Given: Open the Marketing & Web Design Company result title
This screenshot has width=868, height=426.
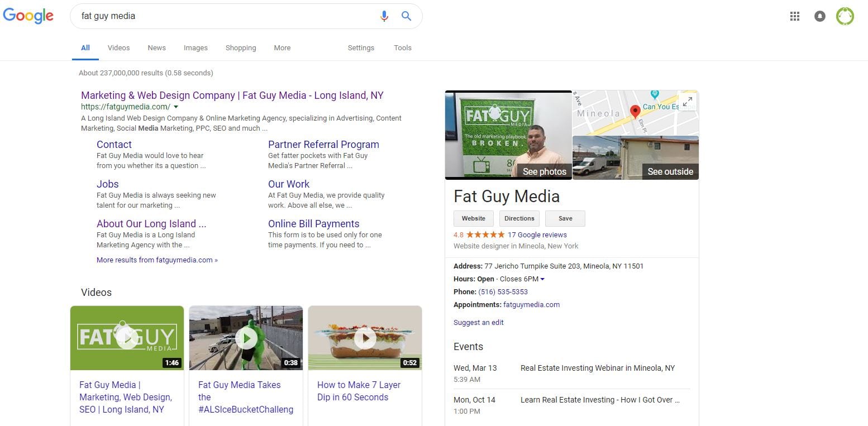Looking at the screenshot, I should coord(232,95).
